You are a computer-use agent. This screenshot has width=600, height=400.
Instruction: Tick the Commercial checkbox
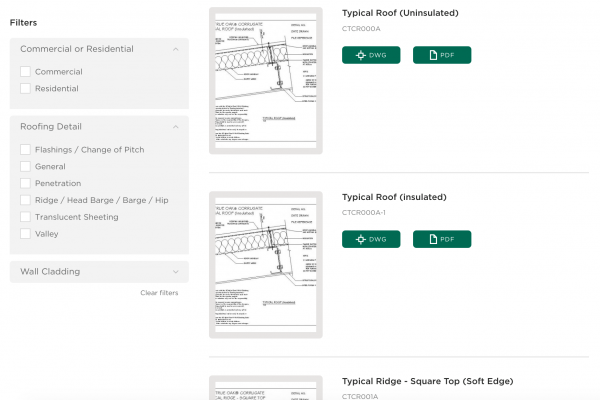click(25, 72)
